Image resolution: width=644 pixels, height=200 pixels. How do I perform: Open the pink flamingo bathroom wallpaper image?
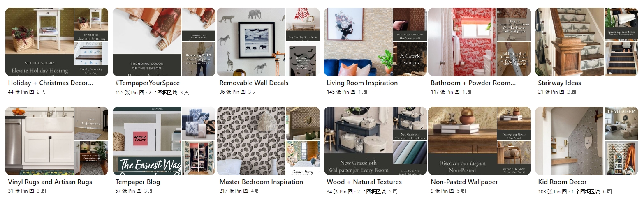[462, 42]
